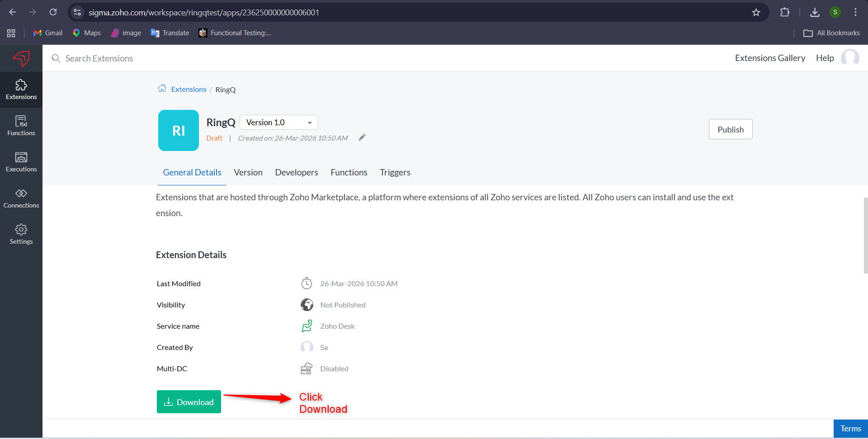This screenshot has width=868, height=439.
Task: Click the Created By avatar icon
Action: point(307,347)
